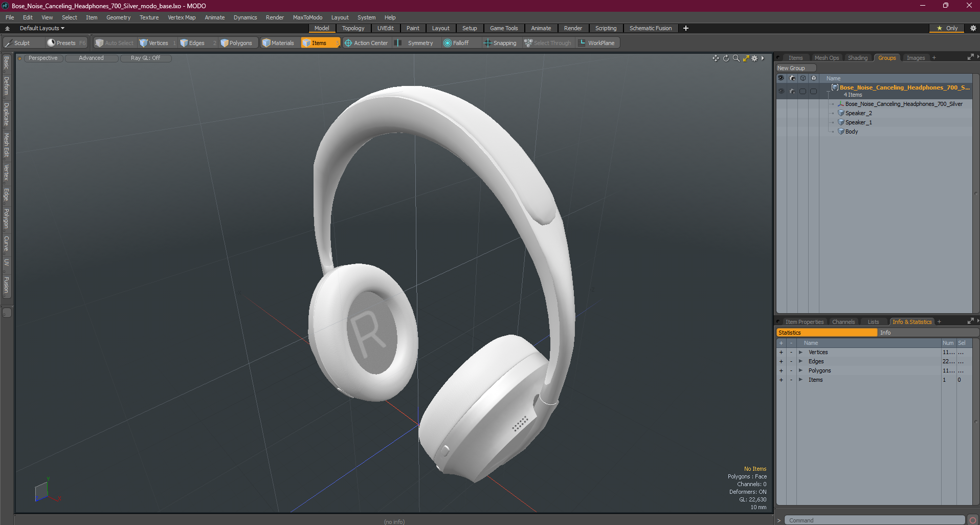Open layout settings gear at top right

click(x=973, y=28)
